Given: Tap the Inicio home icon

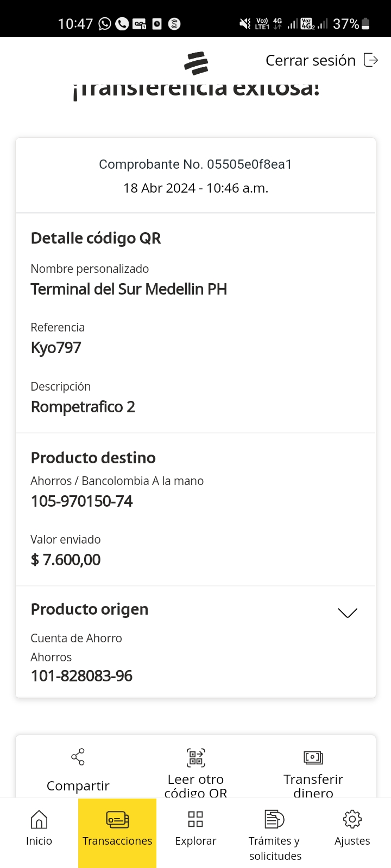Looking at the screenshot, I should [x=39, y=819].
